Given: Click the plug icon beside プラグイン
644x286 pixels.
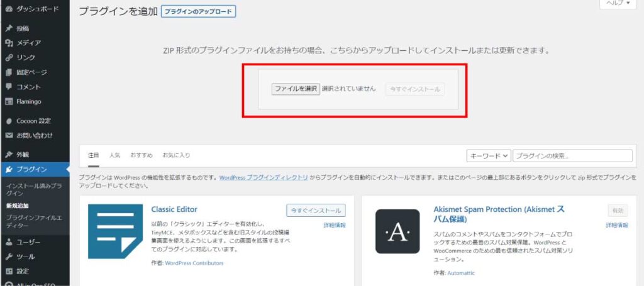Looking at the screenshot, I should [9, 170].
